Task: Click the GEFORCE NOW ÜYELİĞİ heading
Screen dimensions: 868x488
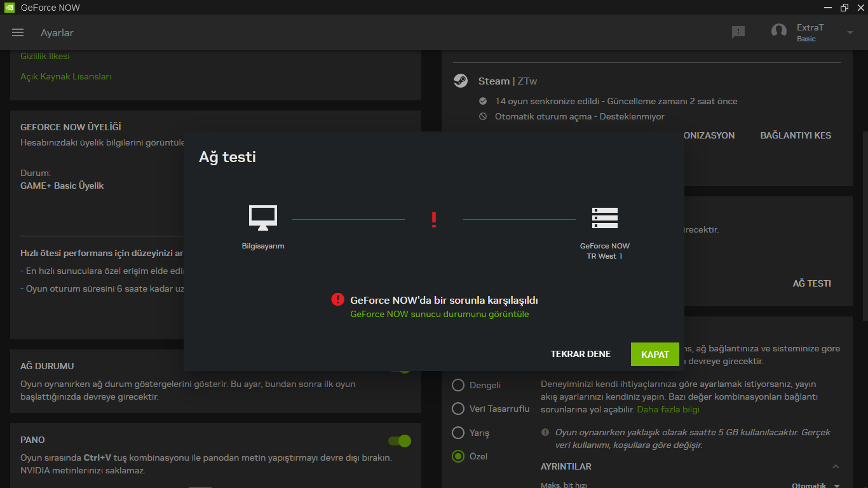Action: tap(71, 127)
